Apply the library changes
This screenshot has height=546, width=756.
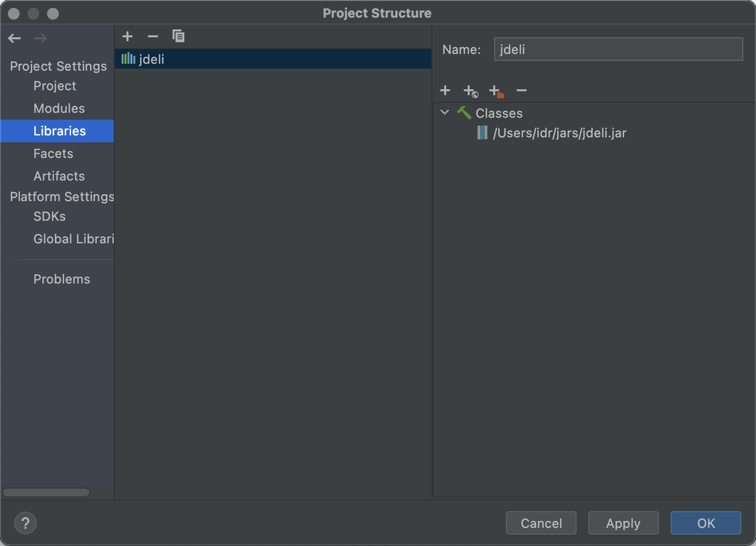tap(623, 523)
